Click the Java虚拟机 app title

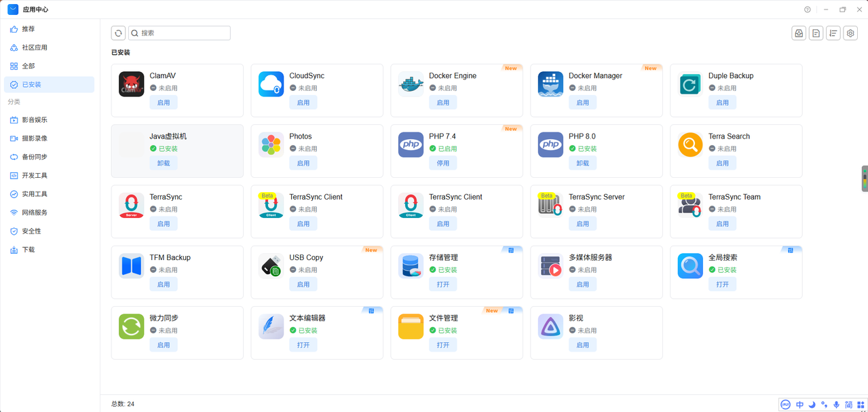(x=168, y=136)
